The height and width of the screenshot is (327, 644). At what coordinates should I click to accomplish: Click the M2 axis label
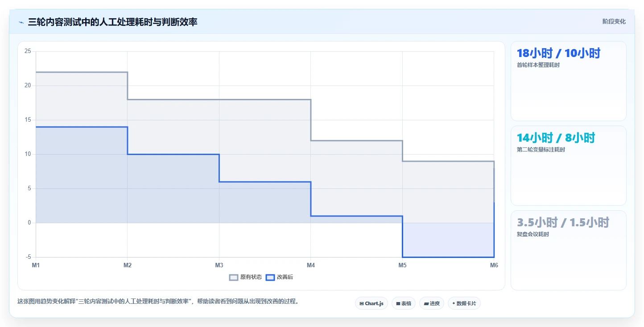[128, 266]
